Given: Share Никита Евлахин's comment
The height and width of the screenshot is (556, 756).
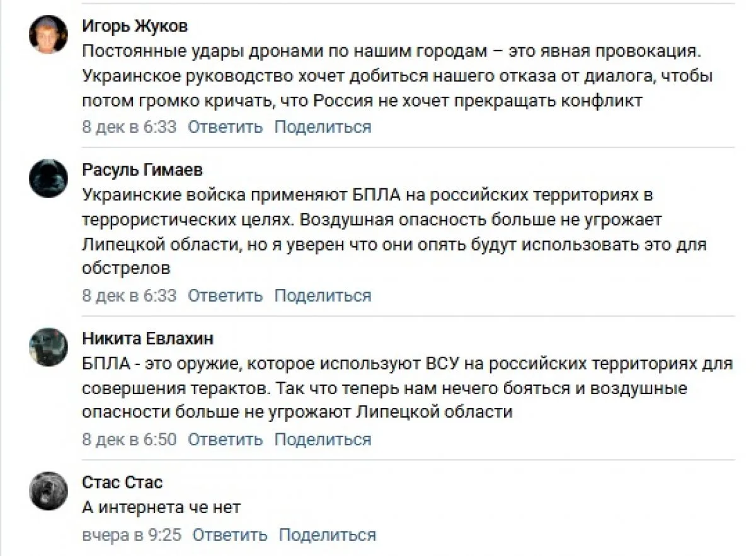Looking at the screenshot, I should 323,439.
